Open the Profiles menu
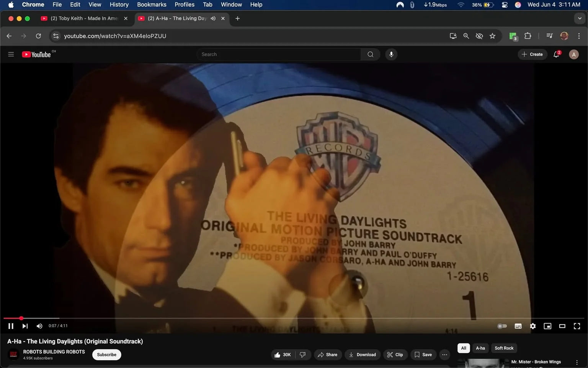The height and width of the screenshot is (368, 588). coord(185,5)
